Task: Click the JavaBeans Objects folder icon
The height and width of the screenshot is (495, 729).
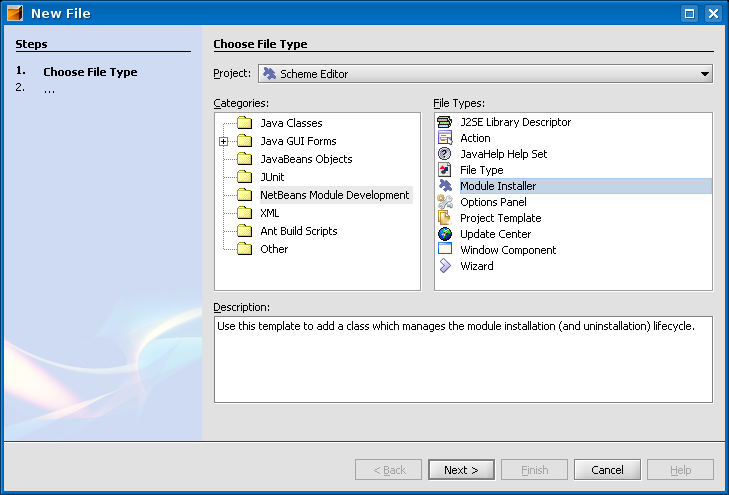Action: tap(245, 159)
